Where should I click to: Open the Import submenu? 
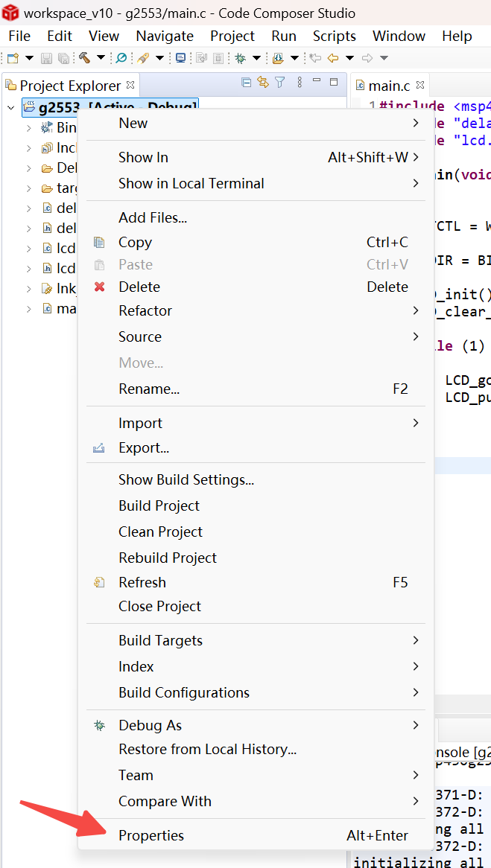point(256,423)
